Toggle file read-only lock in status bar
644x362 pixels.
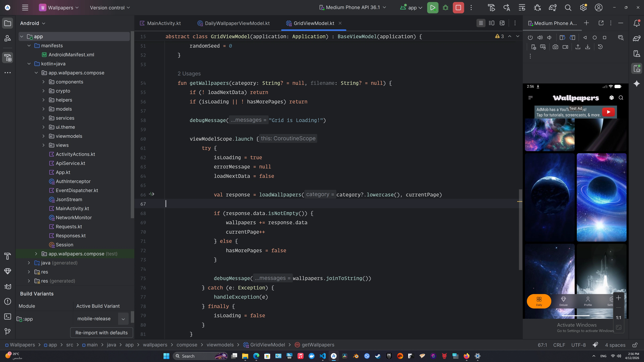634,345
